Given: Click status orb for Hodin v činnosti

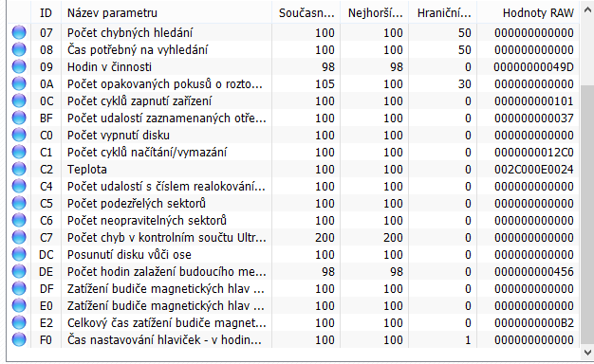Looking at the screenshot, I should (19, 66).
